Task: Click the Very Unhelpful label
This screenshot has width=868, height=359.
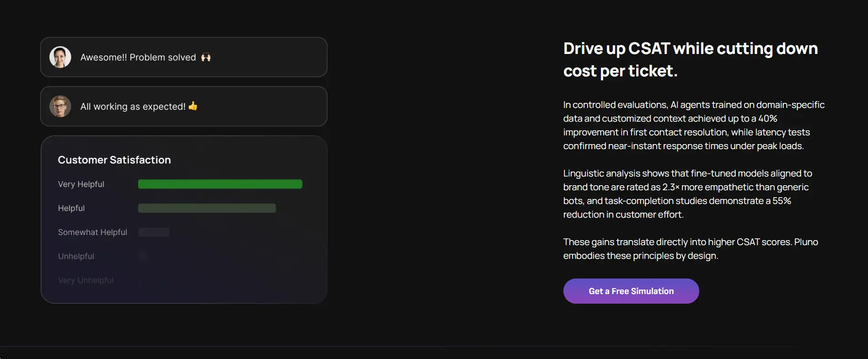Action: point(86,280)
